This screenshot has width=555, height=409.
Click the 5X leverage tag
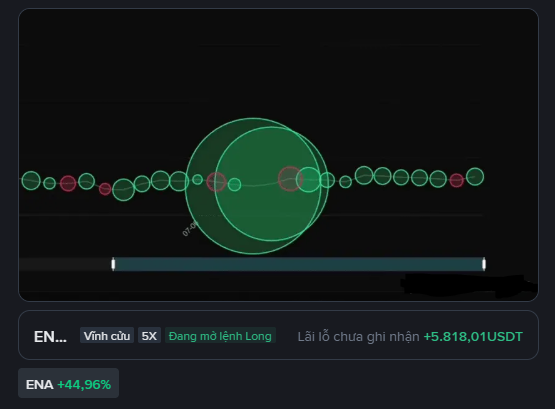(x=149, y=336)
